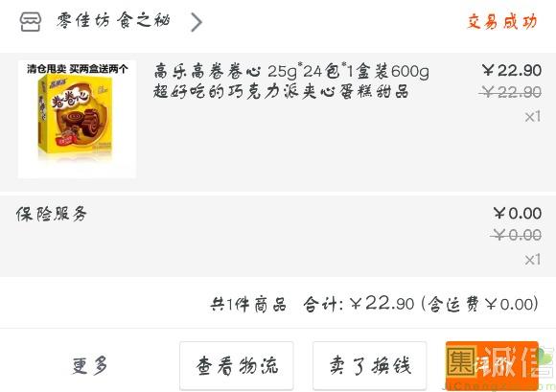Tap the chevron arrow beside the shop name
Viewport: 556px width, 392px height.
197,22
